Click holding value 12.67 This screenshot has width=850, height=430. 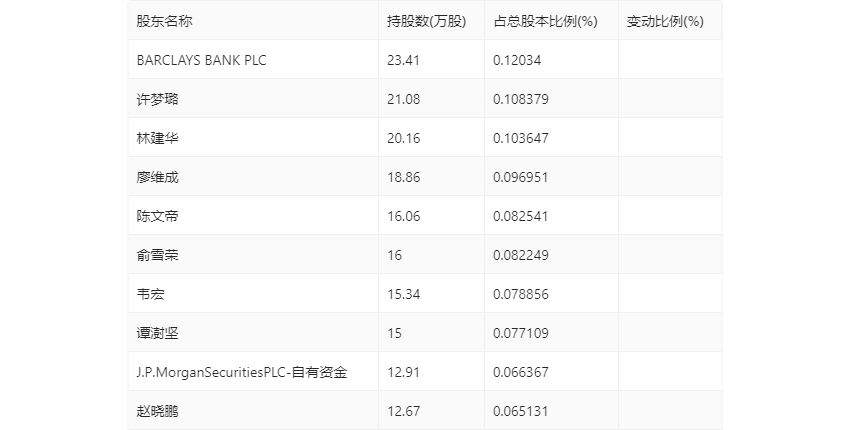[403, 412]
